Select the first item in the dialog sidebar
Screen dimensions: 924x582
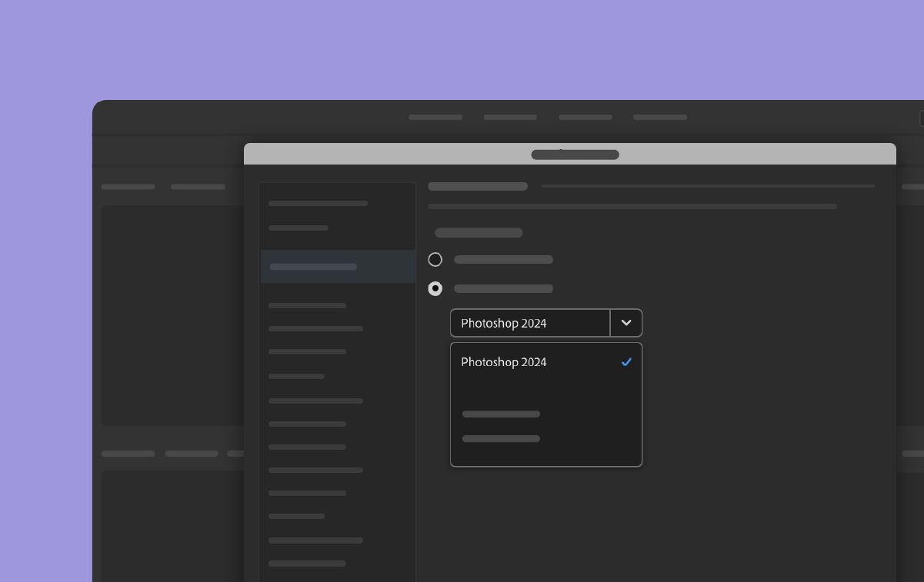point(318,204)
